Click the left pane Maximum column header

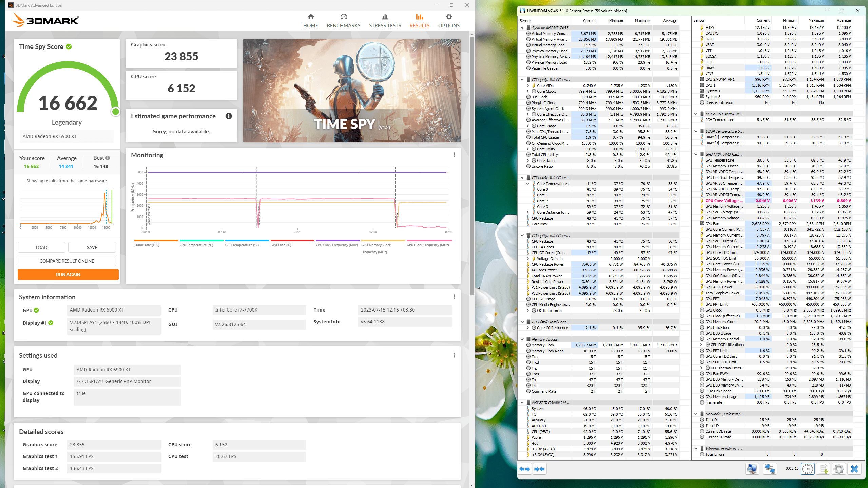pyautogui.click(x=639, y=21)
